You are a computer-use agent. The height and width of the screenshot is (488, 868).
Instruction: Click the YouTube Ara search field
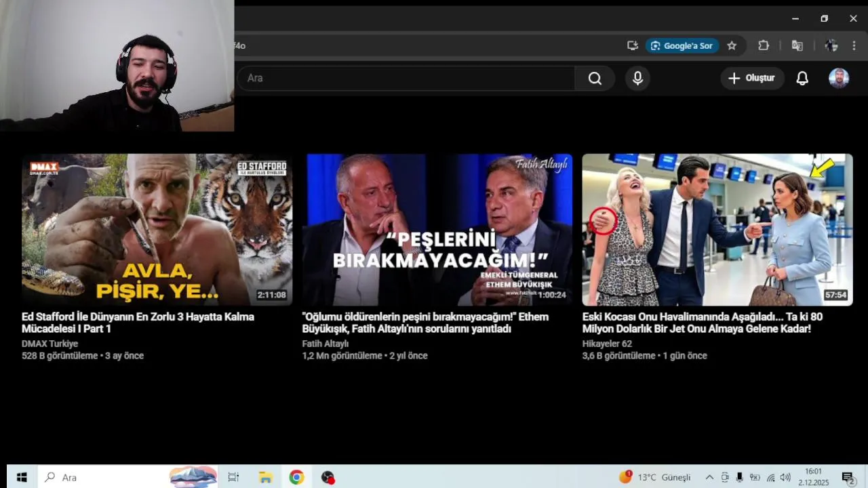[406, 78]
